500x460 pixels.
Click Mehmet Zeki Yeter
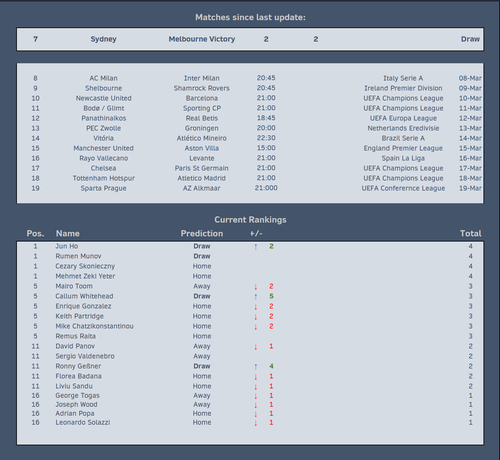(x=85, y=276)
